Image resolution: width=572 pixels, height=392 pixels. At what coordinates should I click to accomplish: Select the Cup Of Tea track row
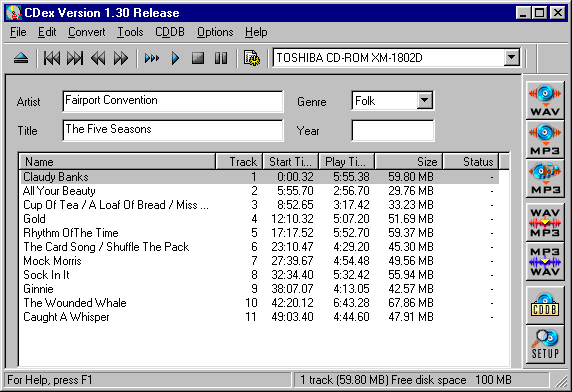pos(259,205)
